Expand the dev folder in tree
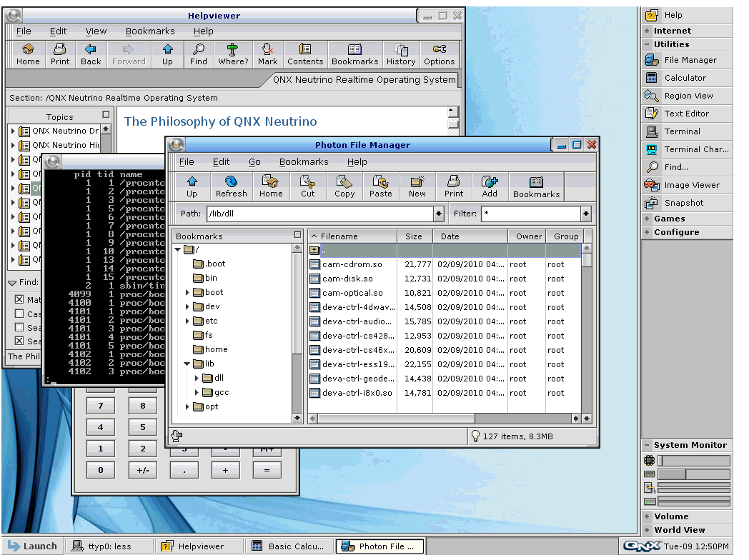Viewport: 749px width, 560px height. 187,306
